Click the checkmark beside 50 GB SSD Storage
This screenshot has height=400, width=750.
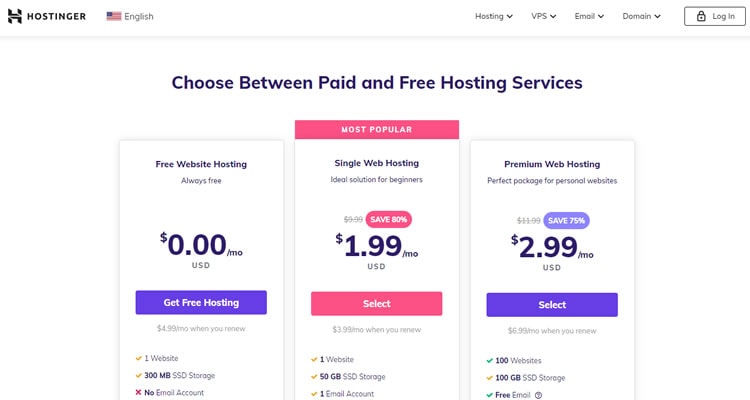click(x=314, y=377)
